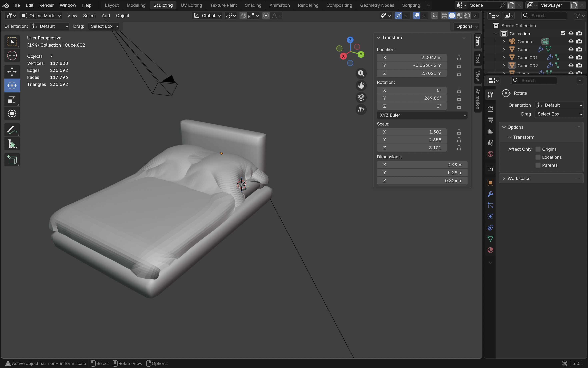Open the Modifiers properties tab wrench
The height and width of the screenshot is (368, 588).
[x=490, y=194]
